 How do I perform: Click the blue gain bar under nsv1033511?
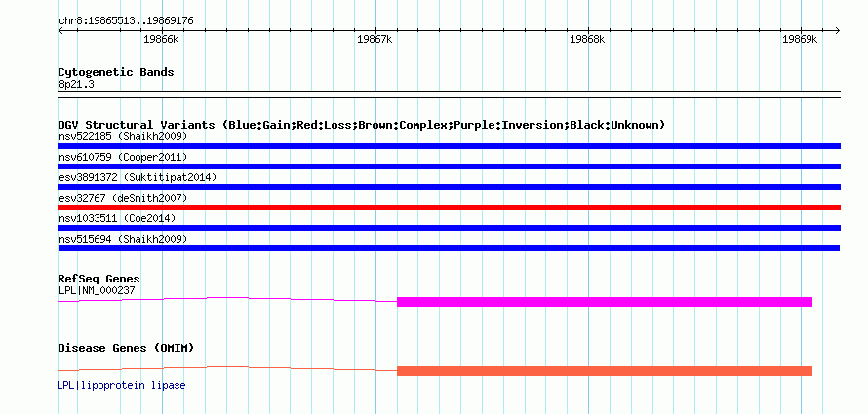450,228
